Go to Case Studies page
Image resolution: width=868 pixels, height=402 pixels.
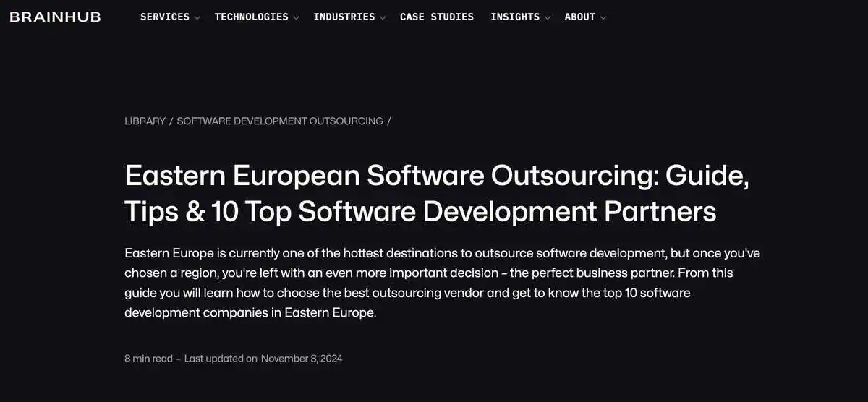click(437, 17)
